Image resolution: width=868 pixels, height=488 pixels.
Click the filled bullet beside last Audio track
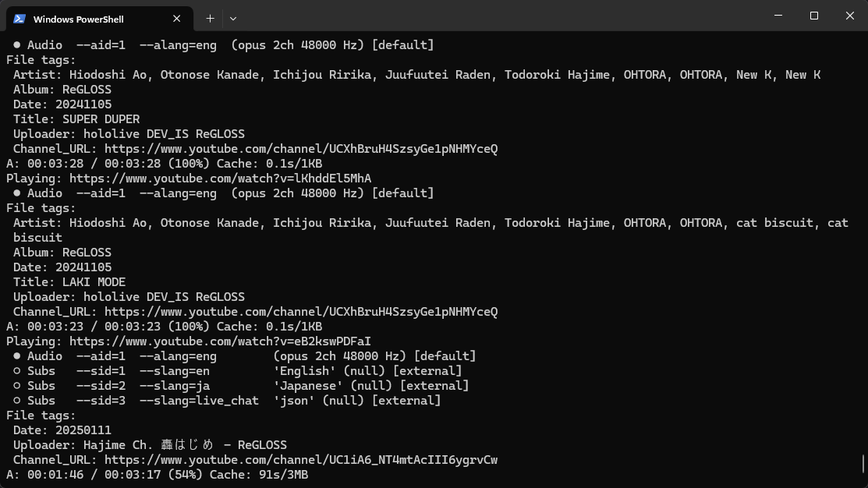(17, 356)
